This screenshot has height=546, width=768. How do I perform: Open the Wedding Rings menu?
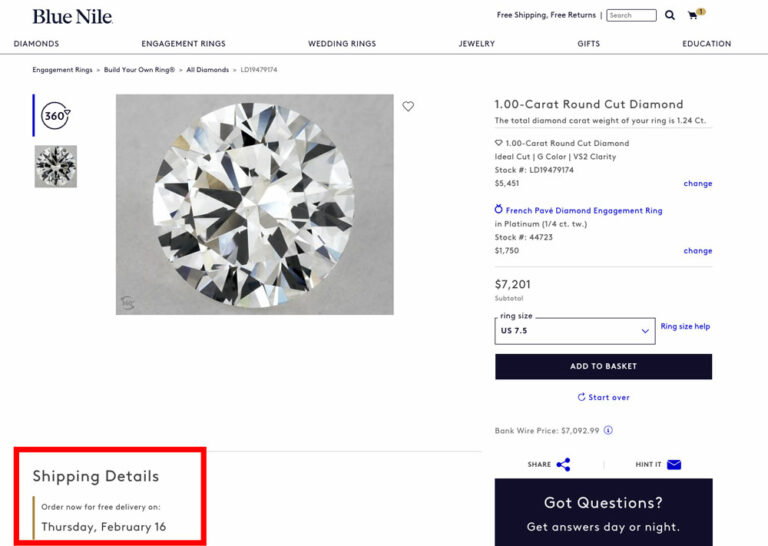(x=342, y=44)
